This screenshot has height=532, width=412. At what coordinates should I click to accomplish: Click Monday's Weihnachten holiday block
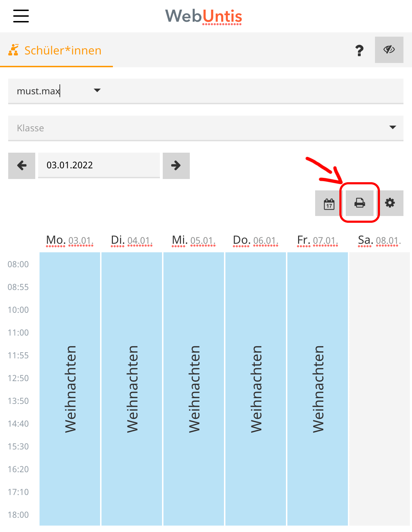[x=70, y=389]
